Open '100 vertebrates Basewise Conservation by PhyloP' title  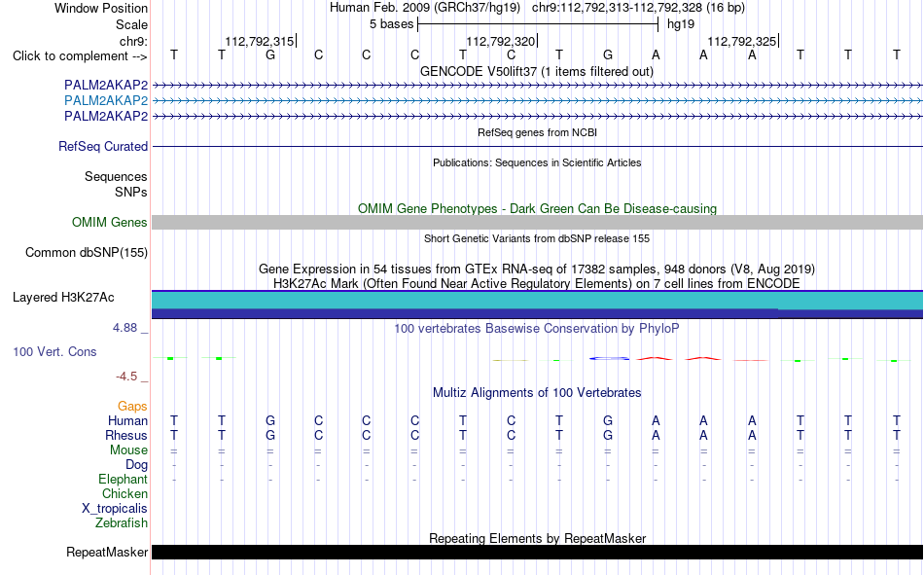[x=537, y=329]
